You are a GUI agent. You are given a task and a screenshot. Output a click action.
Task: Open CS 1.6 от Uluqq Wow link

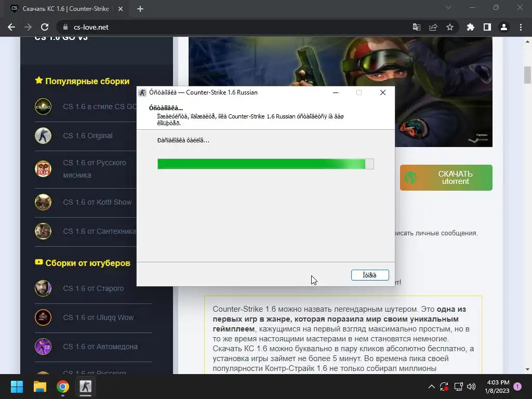pyautogui.click(x=98, y=317)
